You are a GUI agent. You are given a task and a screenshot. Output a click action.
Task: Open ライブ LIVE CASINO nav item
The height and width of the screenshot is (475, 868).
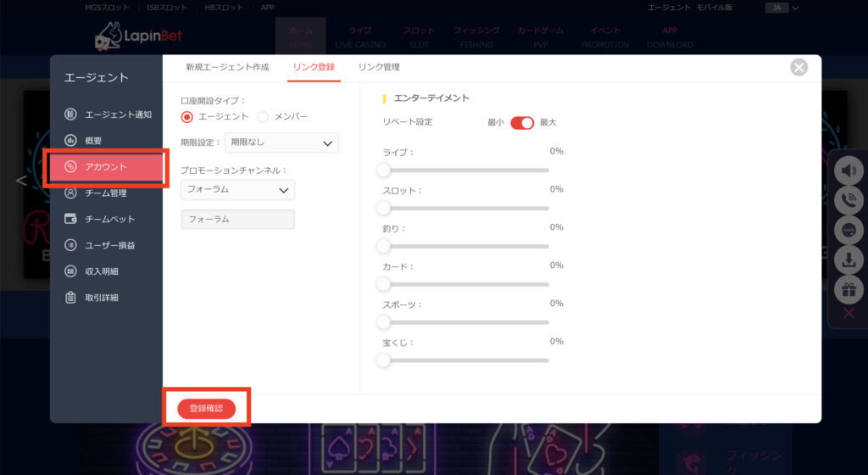(x=359, y=36)
